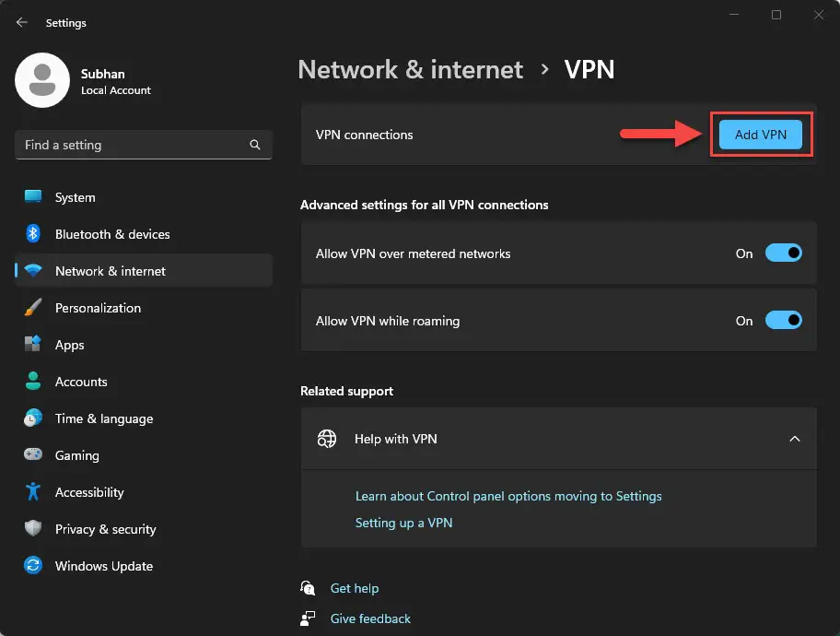Click the Network & internet breadcrumb
This screenshot has height=636, width=840.
[410, 69]
